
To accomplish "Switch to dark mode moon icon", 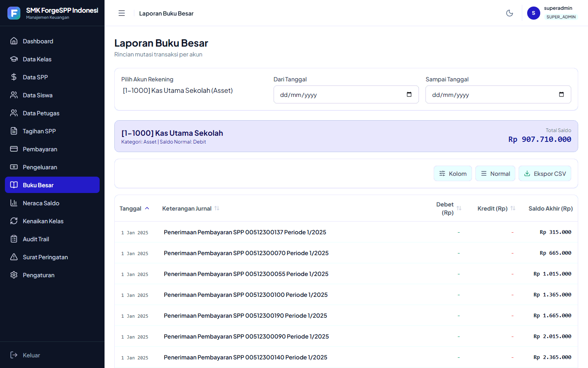I will click(x=510, y=13).
